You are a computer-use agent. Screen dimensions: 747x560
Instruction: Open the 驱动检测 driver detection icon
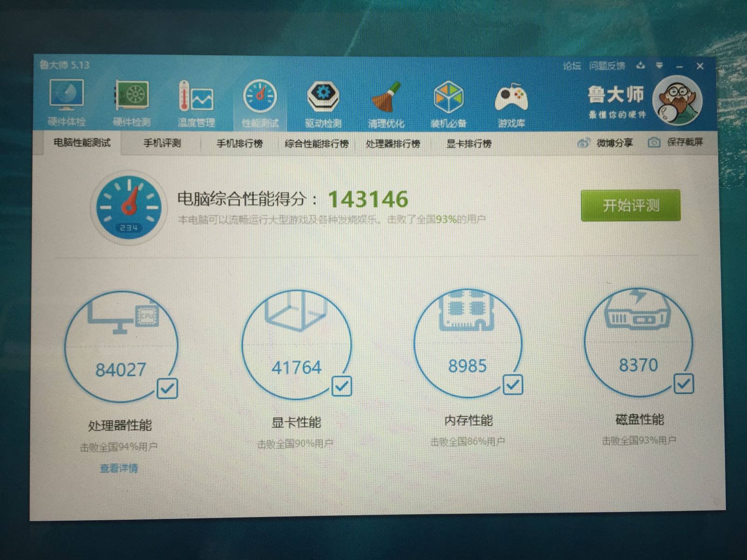coord(323,105)
